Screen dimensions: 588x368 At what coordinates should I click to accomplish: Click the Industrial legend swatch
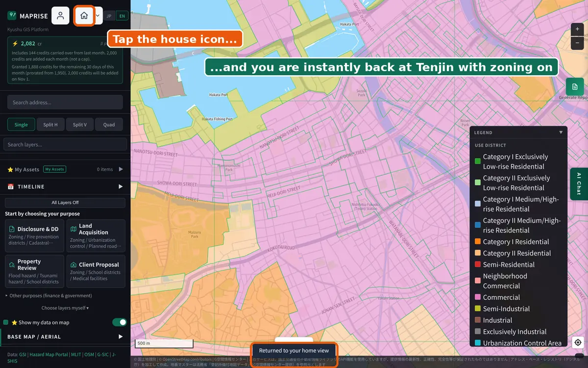(477, 320)
